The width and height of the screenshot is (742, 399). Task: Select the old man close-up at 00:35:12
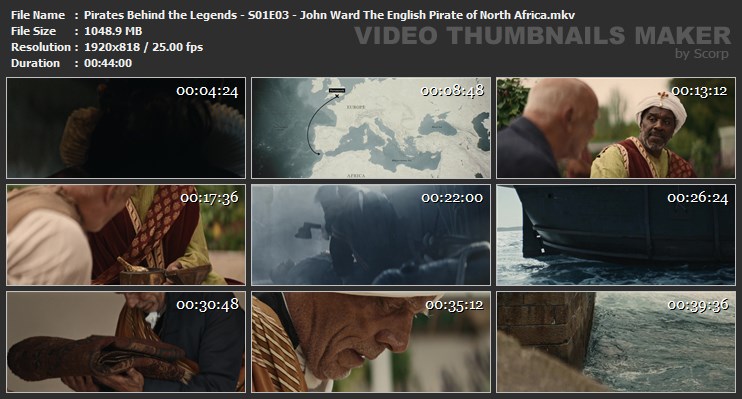pos(371,342)
